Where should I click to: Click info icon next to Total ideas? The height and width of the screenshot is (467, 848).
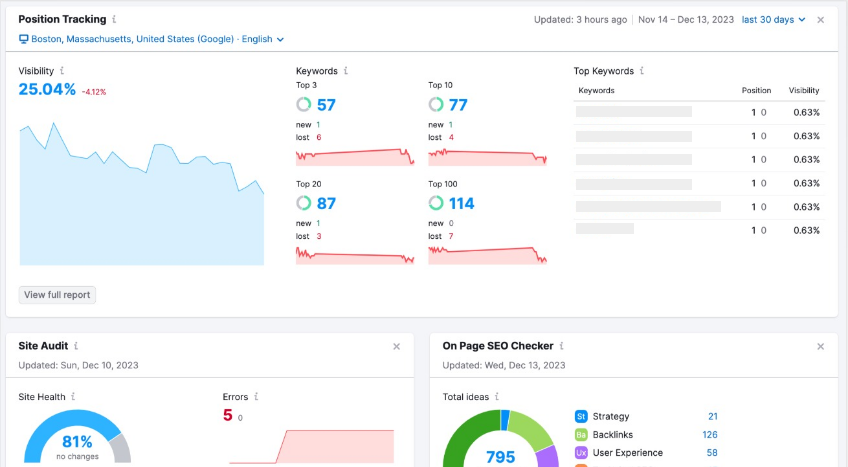497,397
